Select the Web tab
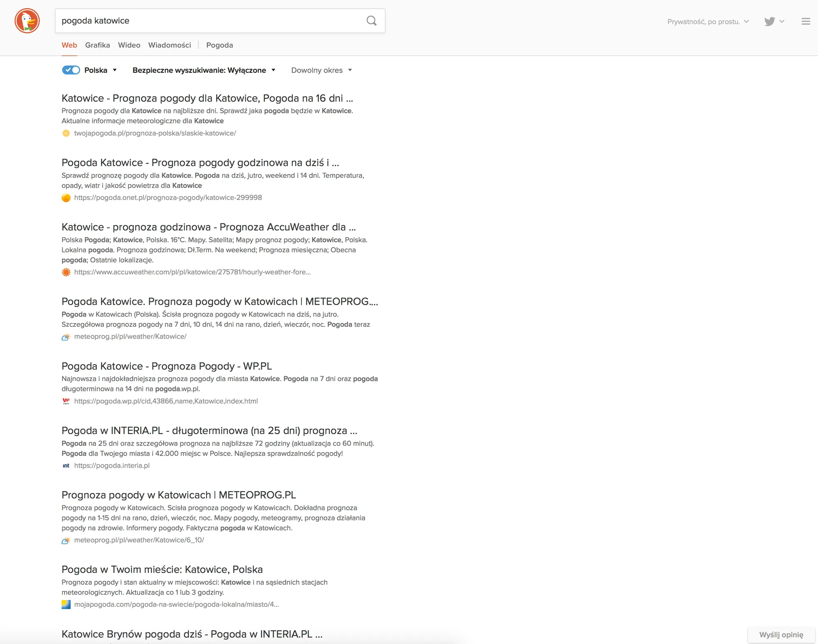 [69, 45]
